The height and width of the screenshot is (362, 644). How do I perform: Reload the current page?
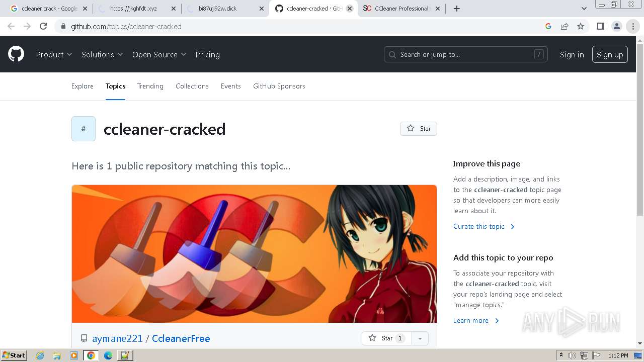coord(43,26)
